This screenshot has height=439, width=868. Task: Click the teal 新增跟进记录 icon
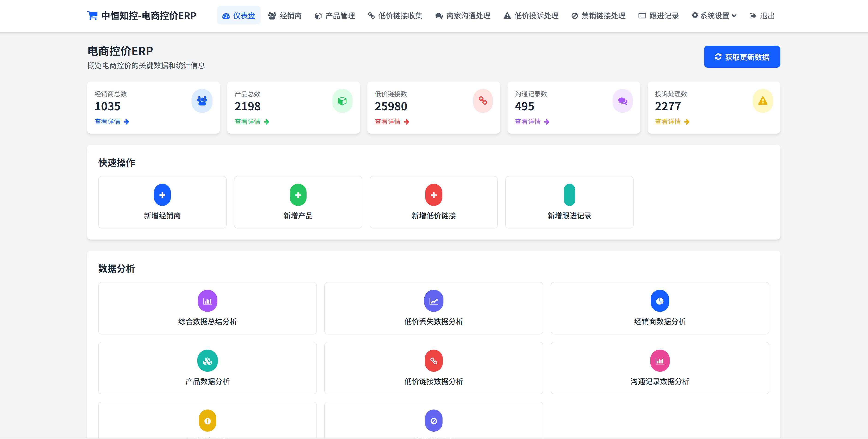[x=569, y=195]
